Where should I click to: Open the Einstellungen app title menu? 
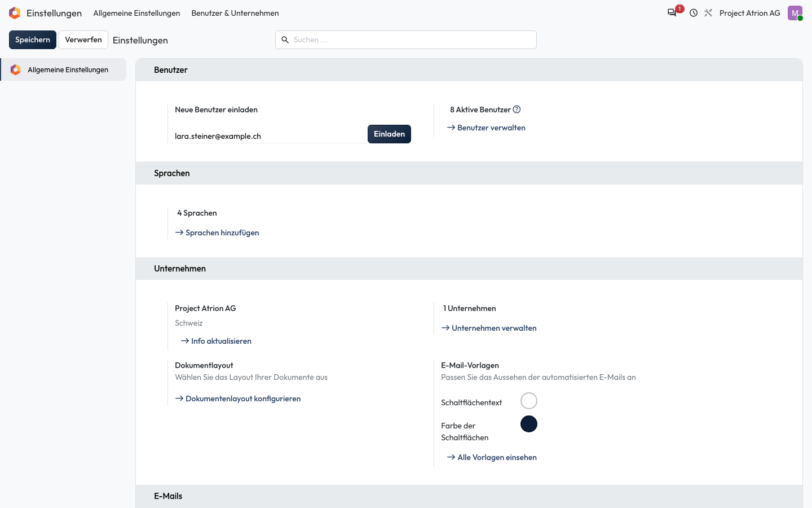tap(54, 13)
